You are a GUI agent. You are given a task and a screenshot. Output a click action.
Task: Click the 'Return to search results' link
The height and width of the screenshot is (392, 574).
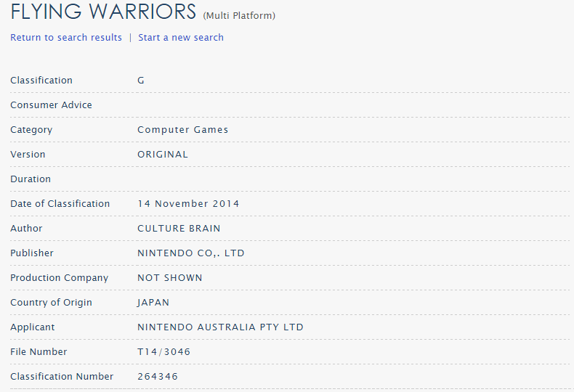[66, 37]
